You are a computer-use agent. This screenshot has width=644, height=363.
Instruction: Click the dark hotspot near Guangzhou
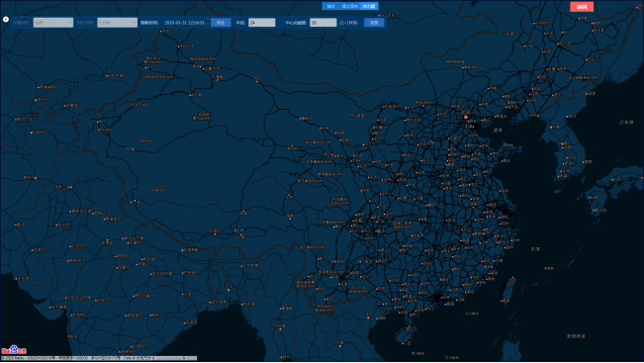[x=438, y=300]
